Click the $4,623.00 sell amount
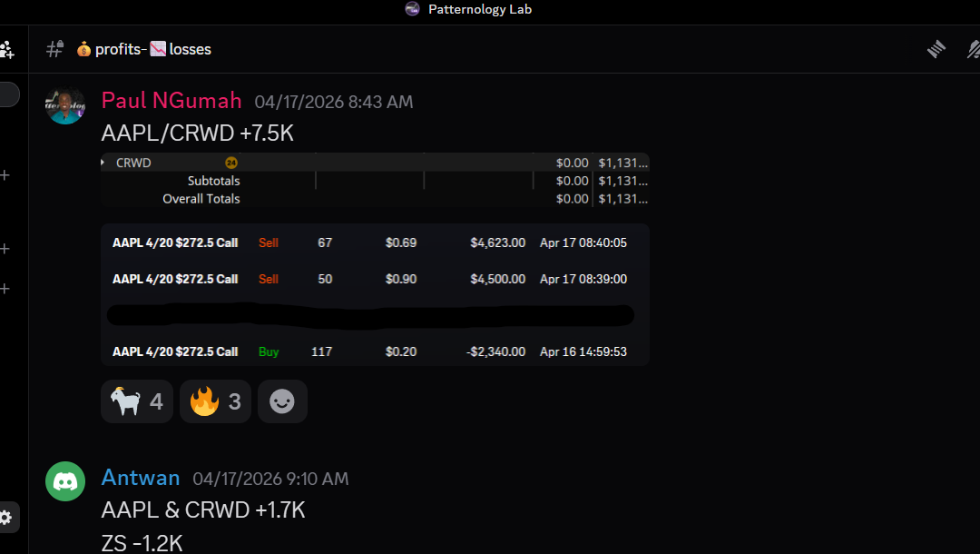980x554 pixels. [497, 242]
